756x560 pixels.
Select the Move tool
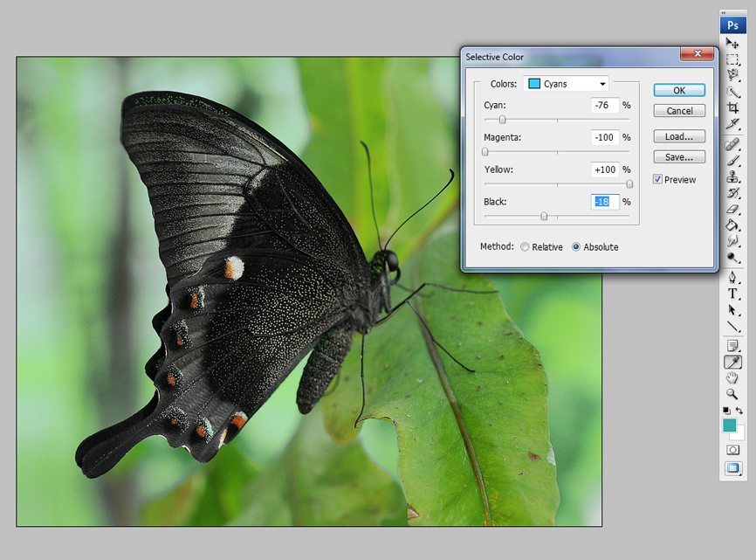(732, 43)
